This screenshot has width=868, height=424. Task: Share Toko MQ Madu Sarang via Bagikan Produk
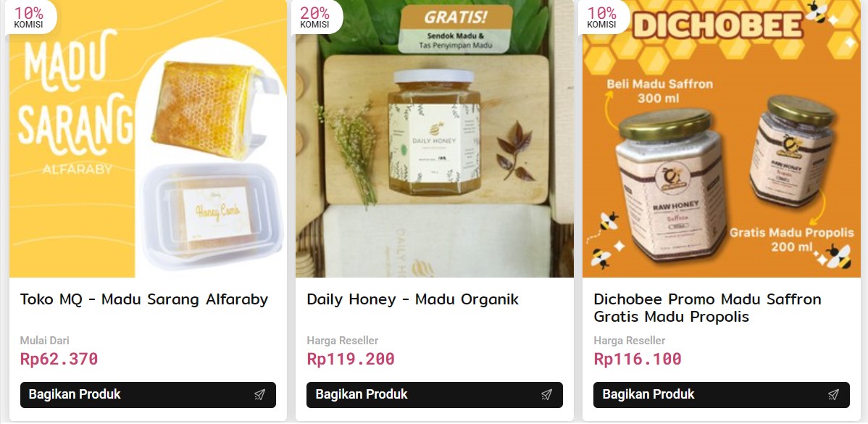(x=148, y=395)
